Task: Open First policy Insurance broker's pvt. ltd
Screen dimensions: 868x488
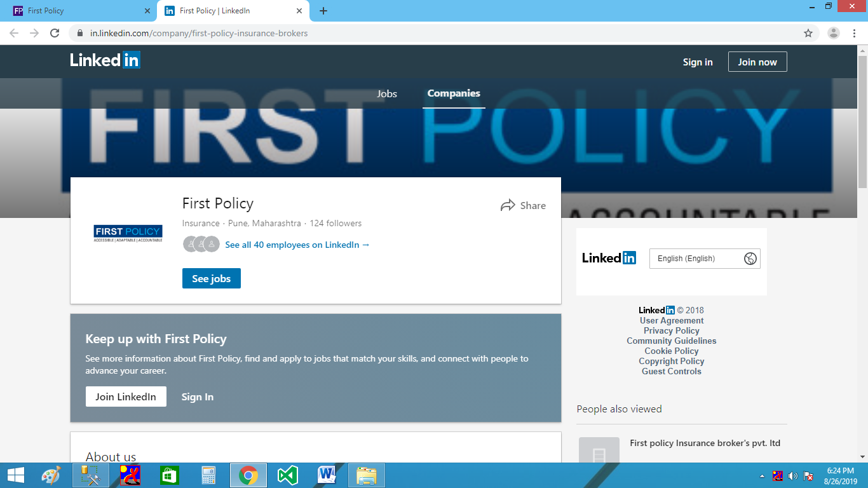Action: pos(705,443)
